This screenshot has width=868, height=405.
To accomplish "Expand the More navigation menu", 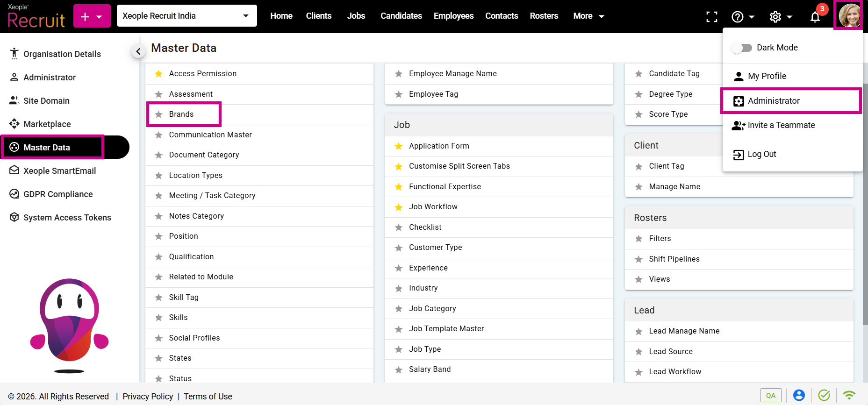I will tap(588, 16).
